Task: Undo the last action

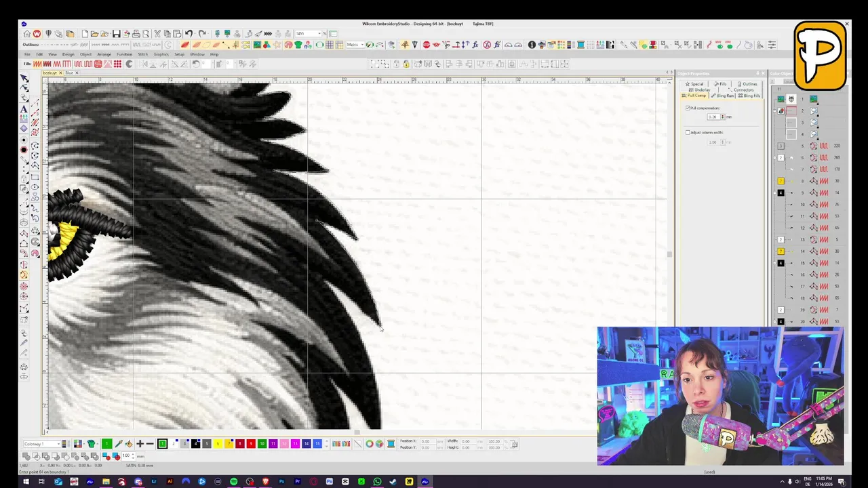Action: point(189,33)
